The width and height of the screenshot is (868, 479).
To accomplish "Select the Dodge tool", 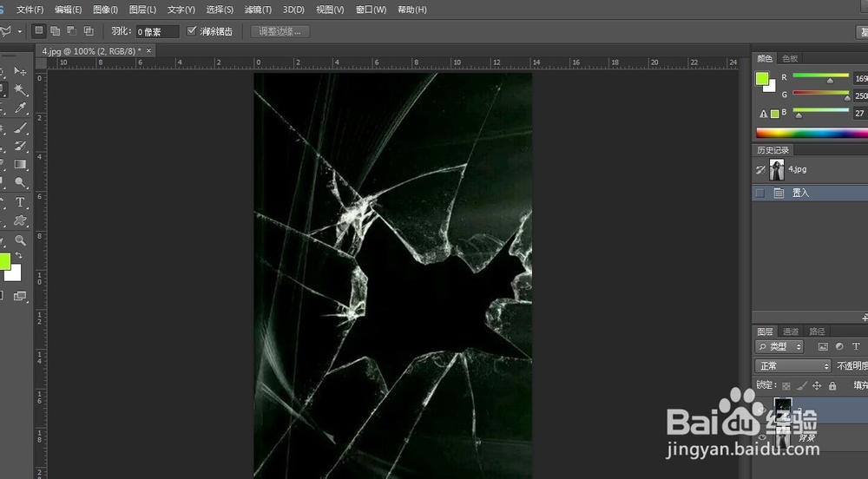I will coord(20,182).
